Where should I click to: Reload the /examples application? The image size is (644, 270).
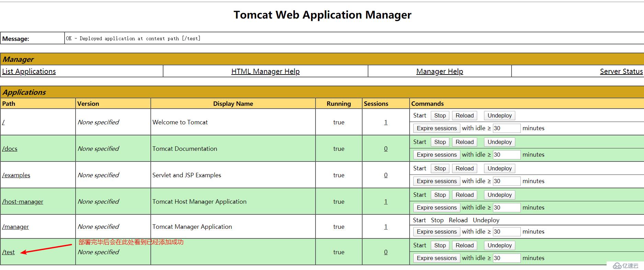pyautogui.click(x=464, y=169)
